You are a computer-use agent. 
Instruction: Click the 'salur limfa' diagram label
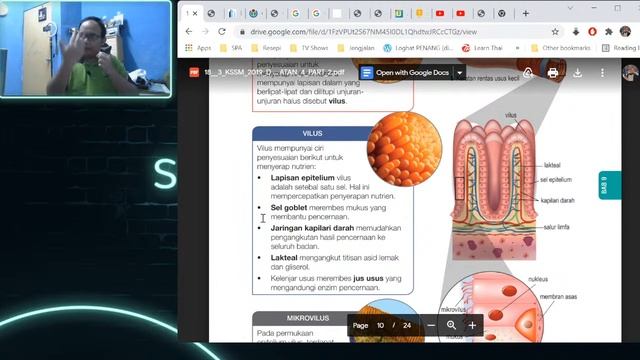coord(556,227)
